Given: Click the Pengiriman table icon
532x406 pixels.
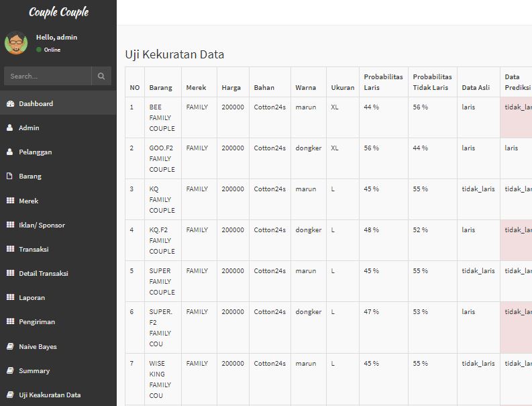Looking at the screenshot, I should (10, 321).
